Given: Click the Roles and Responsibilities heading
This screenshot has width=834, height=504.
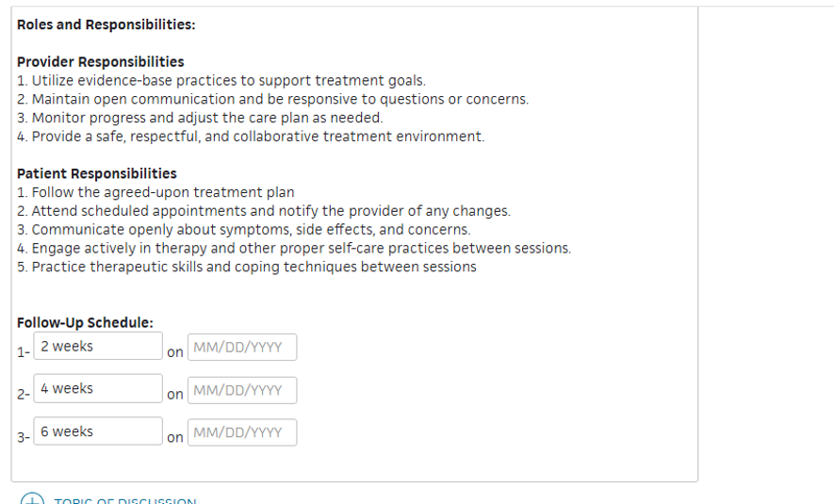Looking at the screenshot, I should 106,25.
